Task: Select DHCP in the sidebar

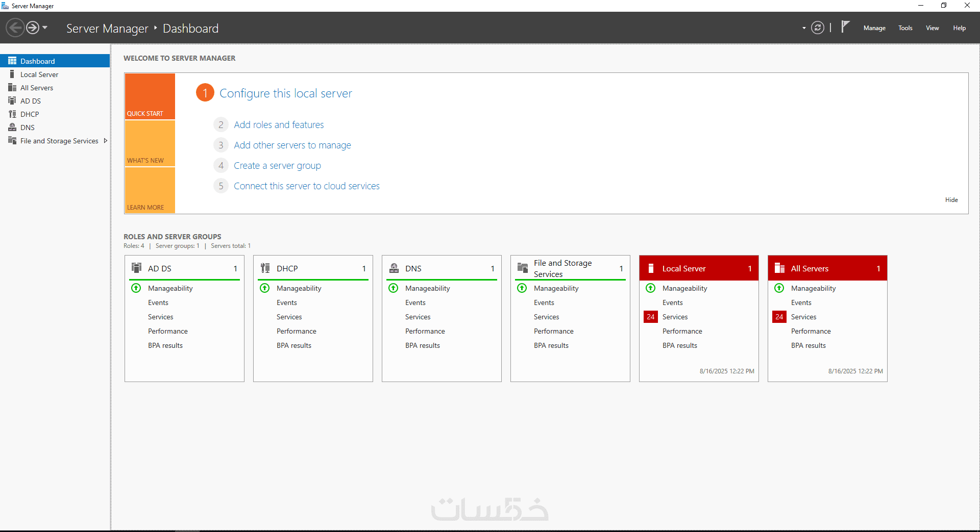Action: 55,114
